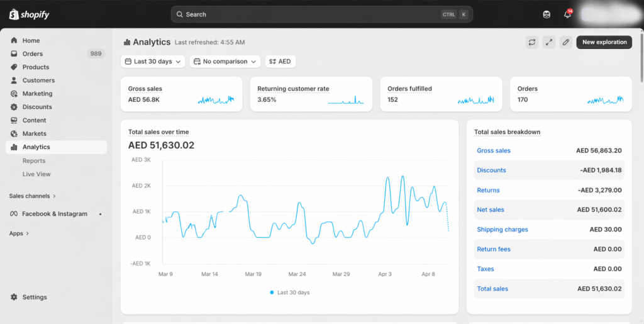Click the Returns link in breakdown
The image size is (644, 324).
[x=488, y=190]
